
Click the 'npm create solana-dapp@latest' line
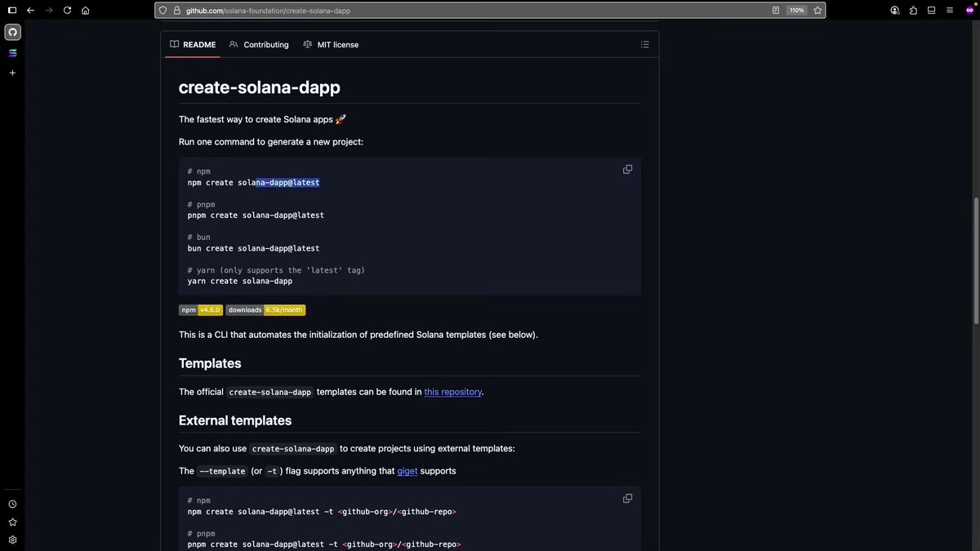pos(253,183)
